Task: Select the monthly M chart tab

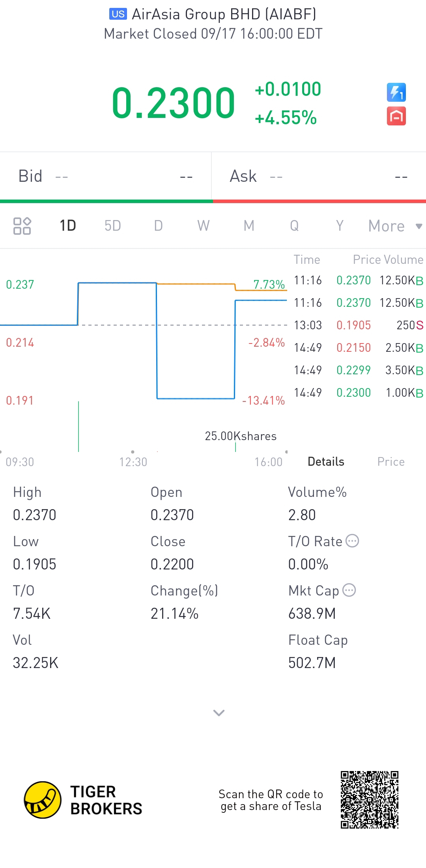Action: [x=249, y=226]
